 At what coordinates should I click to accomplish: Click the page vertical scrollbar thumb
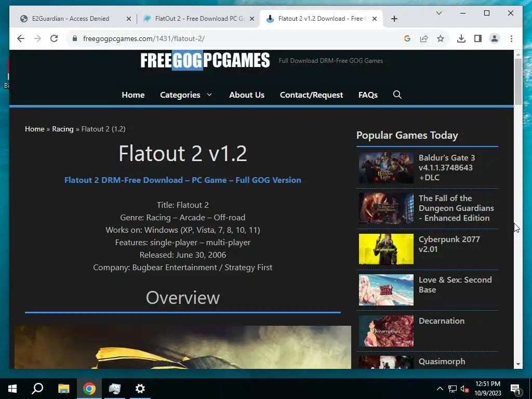tap(518, 82)
